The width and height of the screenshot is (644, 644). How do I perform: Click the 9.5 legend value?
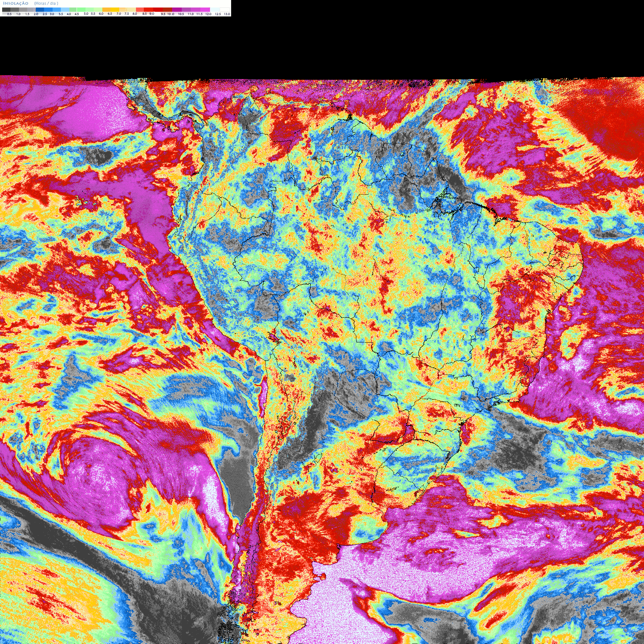click(x=163, y=14)
